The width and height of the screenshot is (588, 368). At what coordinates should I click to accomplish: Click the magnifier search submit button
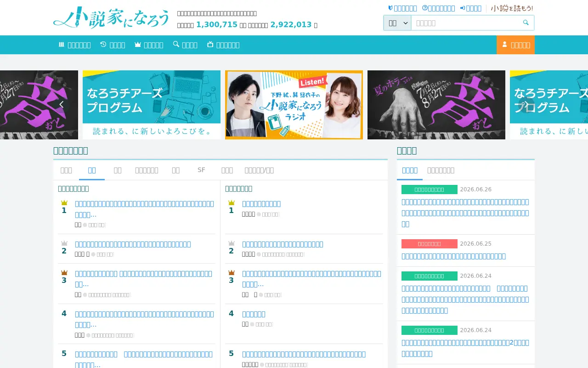[526, 23]
